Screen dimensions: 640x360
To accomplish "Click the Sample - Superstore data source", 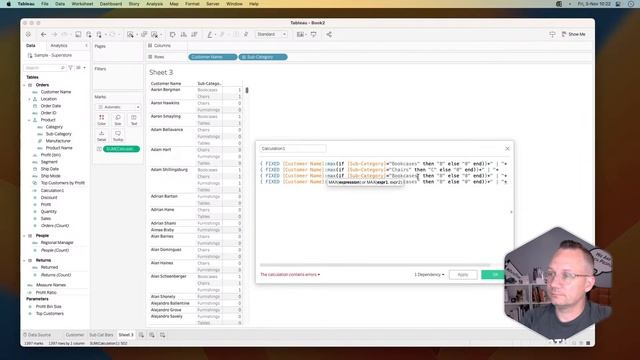I will [53, 55].
